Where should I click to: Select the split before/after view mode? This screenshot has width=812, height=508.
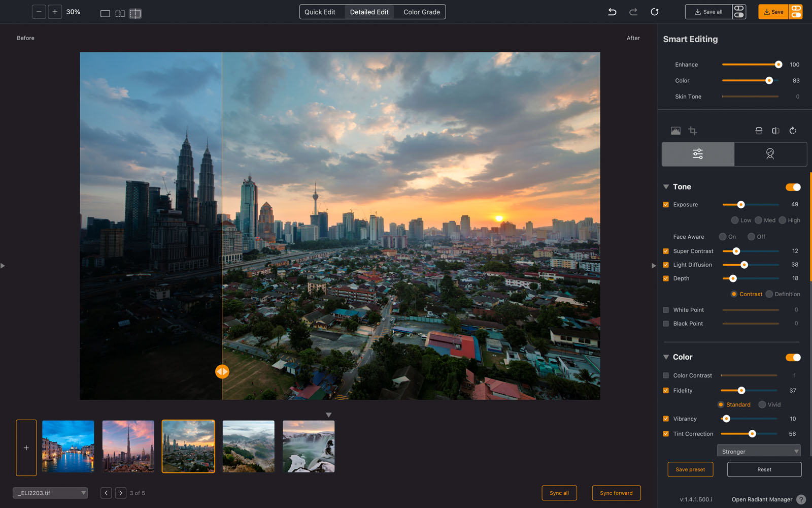tap(135, 13)
